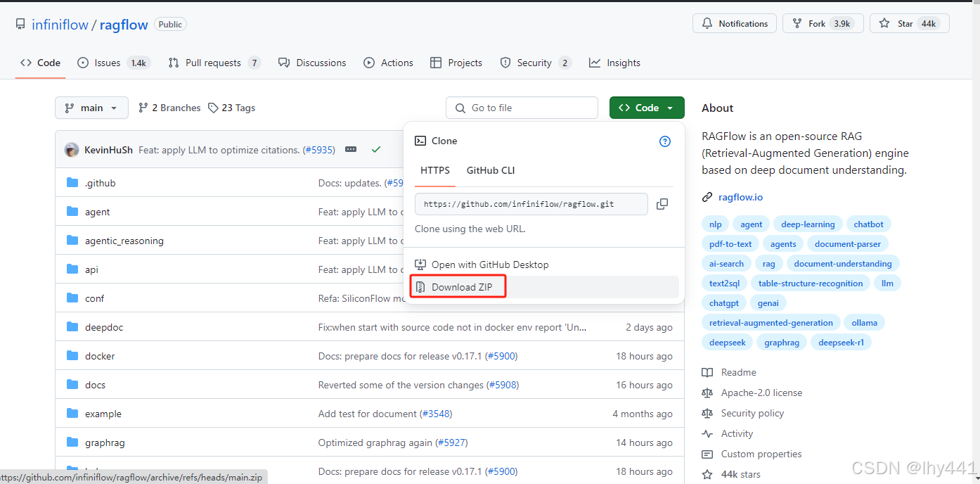The image size is (980, 484).
Task: Click the Apache-2.0 license scale icon
Action: 707,393
